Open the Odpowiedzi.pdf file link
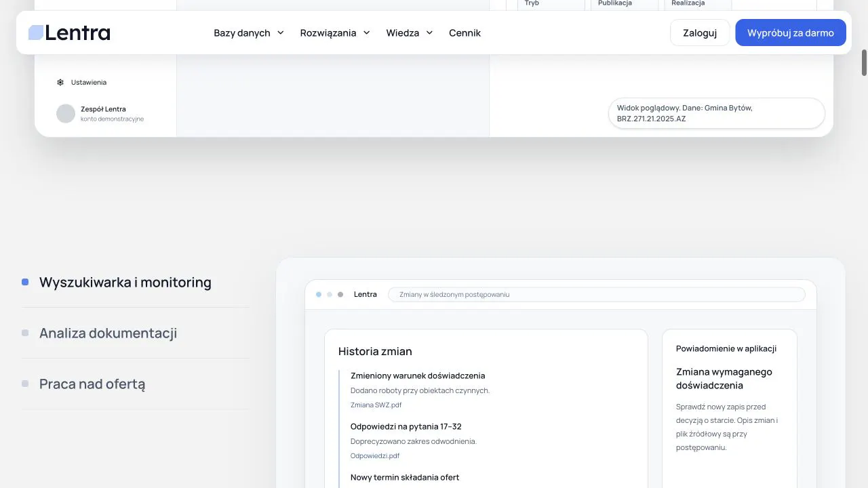868x488 pixels. [375, 455]
